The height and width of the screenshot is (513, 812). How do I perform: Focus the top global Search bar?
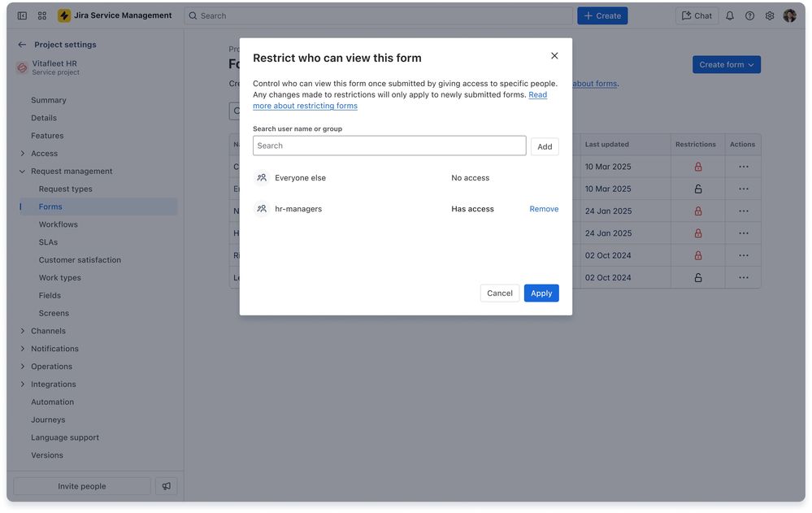[379, 15]
